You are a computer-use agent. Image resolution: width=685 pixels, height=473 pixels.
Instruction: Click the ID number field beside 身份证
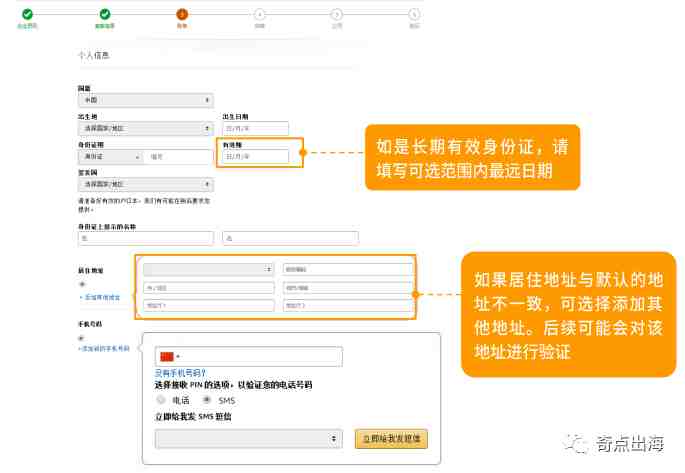[179, 156]
